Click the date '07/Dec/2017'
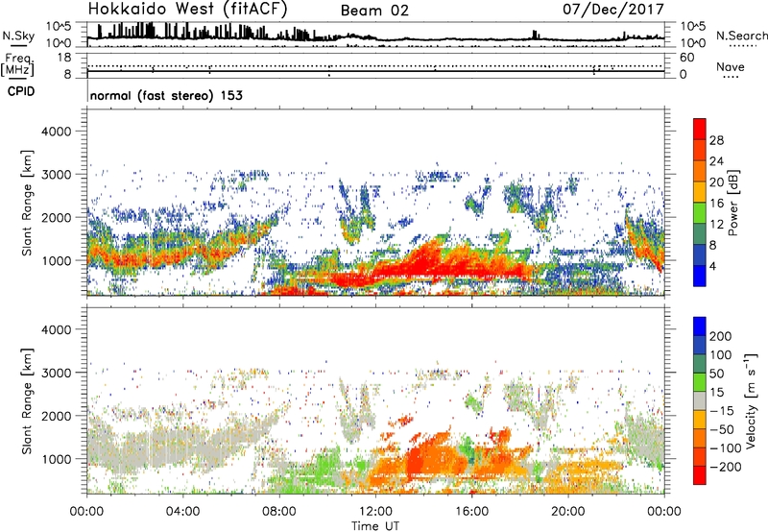This screenshot has width=768, height=532. coord(613,9)
